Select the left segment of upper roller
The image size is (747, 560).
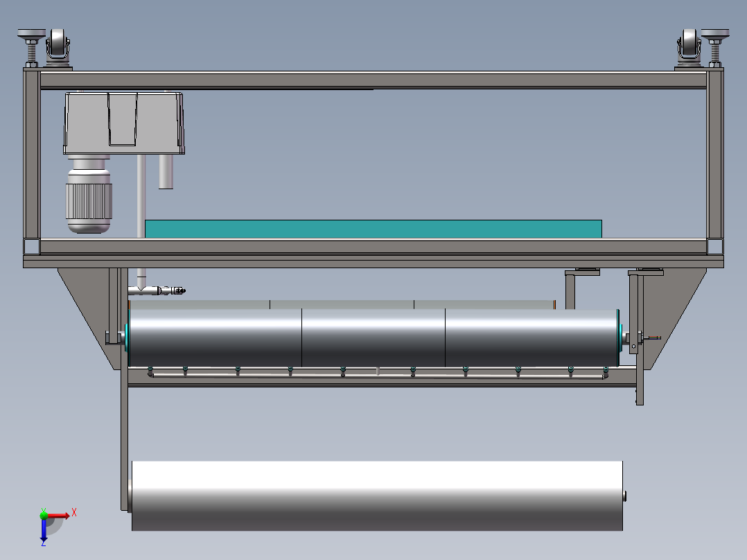216,338
